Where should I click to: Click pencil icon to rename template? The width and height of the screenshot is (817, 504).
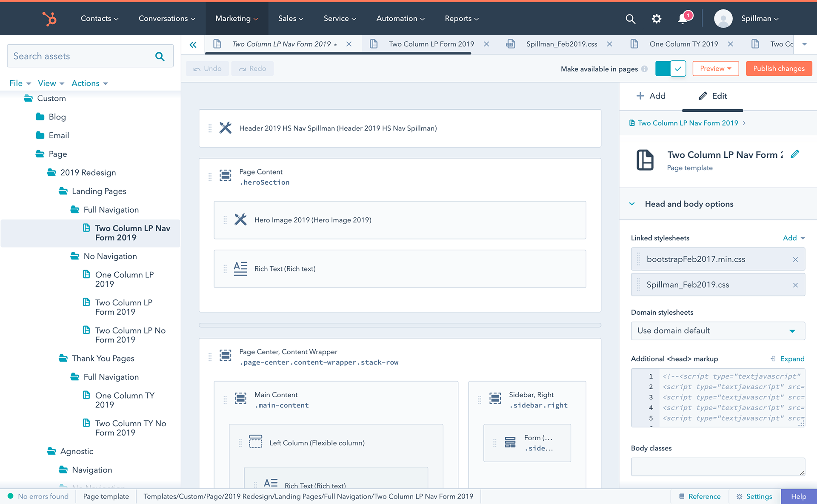[794, 154]
